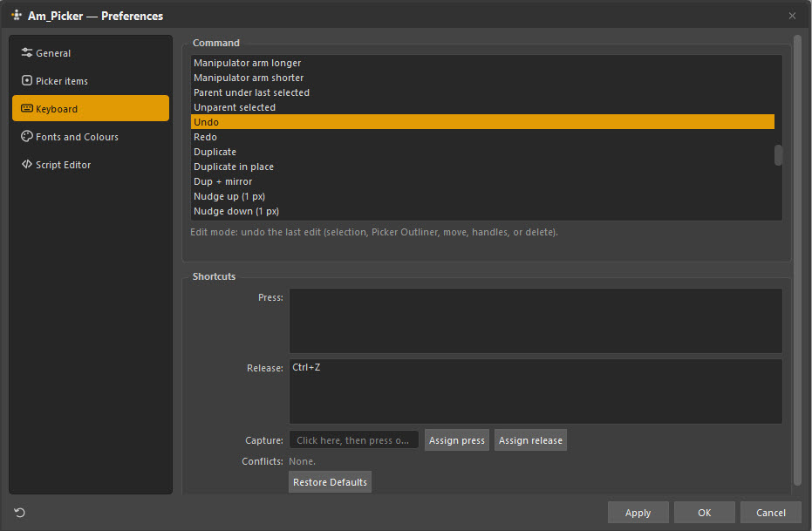812x531 pixels.
Task: Switch to Fonts and Colours page
Action: [x=91, y=137]
